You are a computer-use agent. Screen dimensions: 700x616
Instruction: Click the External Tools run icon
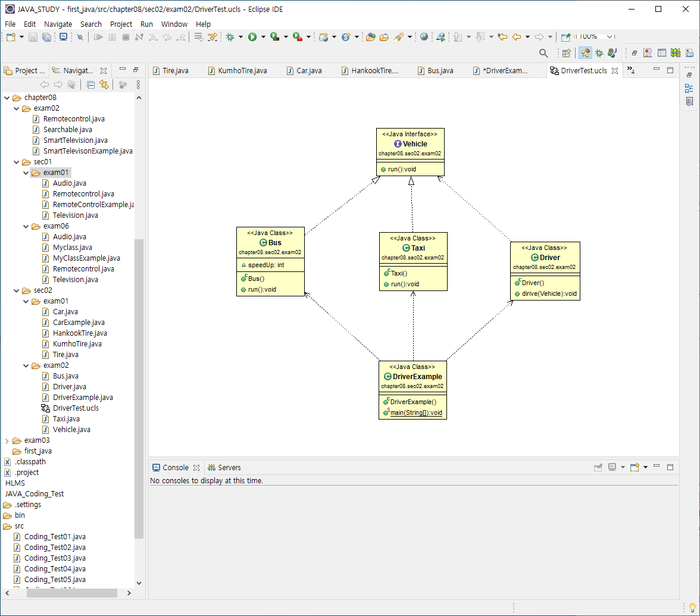point(298,37)
